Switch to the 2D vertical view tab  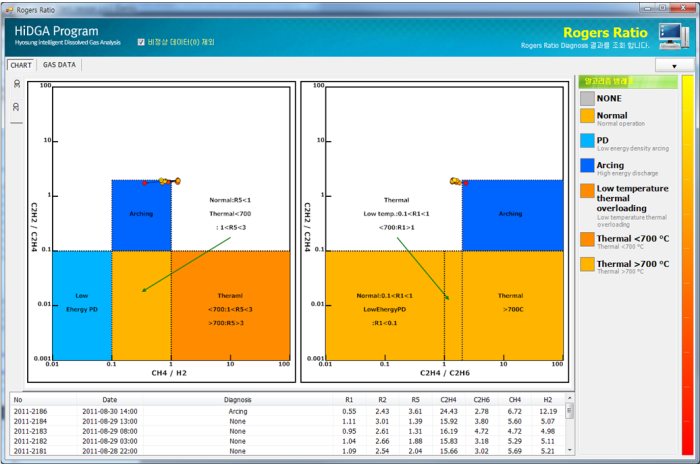tap(17, 107)
